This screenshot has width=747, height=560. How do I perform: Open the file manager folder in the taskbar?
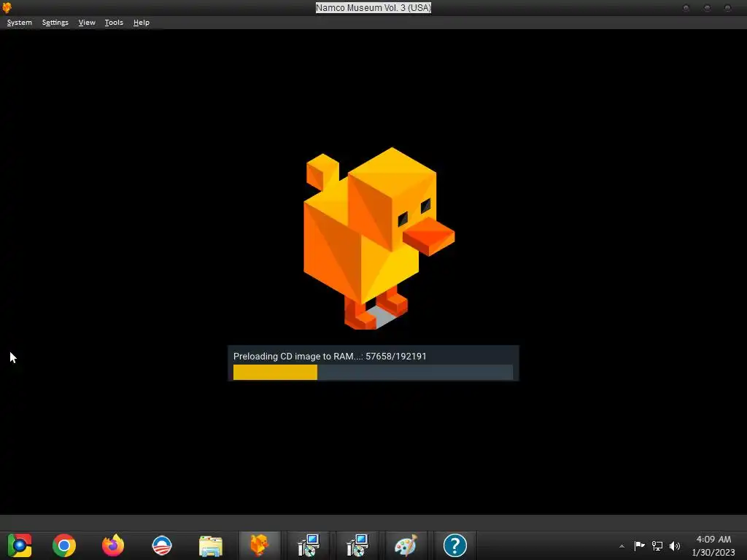point(211,545)
